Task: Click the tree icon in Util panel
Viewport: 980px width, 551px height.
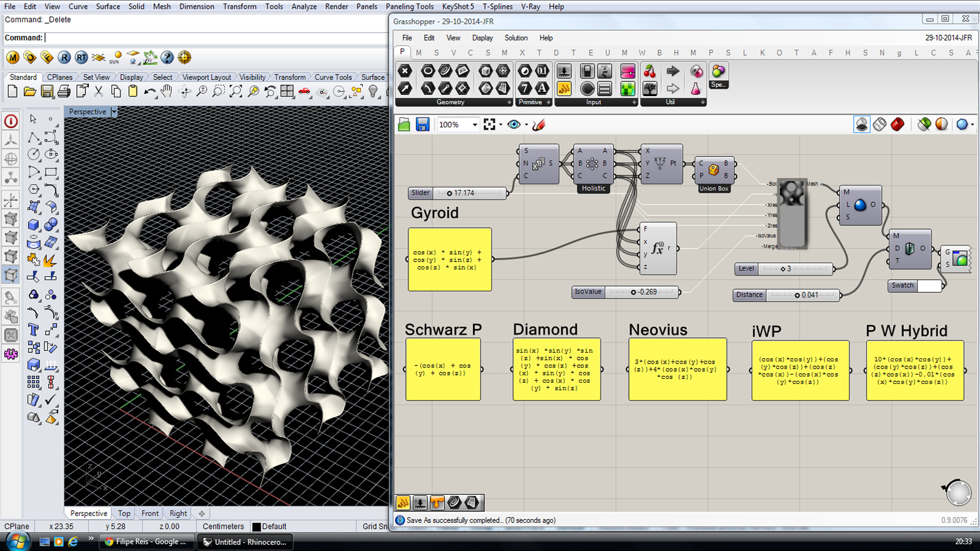Action: point(650,89)
